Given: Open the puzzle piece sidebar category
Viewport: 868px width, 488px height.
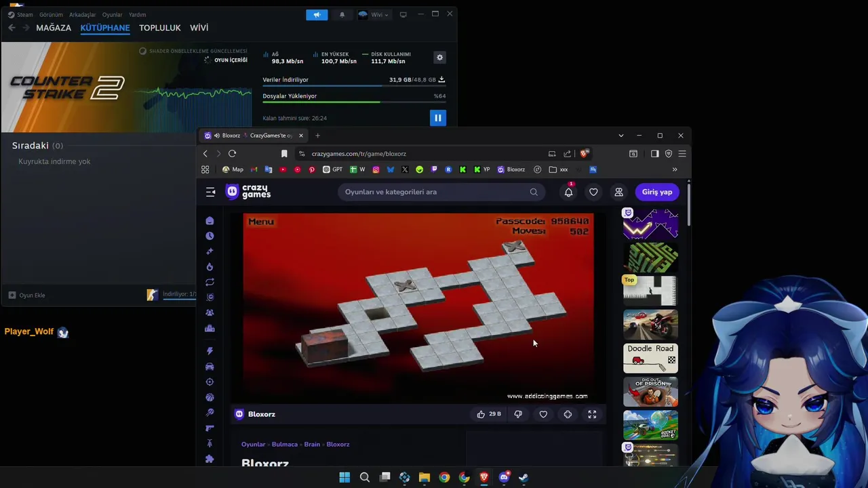Looking at the screenshot, I should [210, 459].
